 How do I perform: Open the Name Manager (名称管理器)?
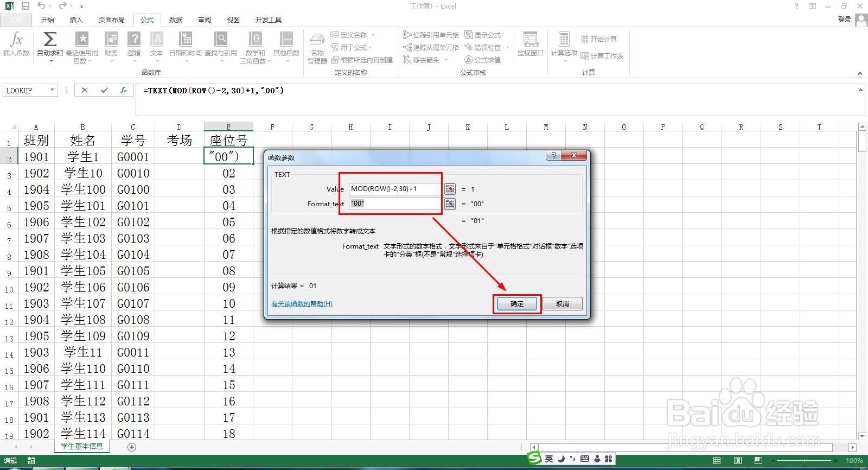pos(317,48)
